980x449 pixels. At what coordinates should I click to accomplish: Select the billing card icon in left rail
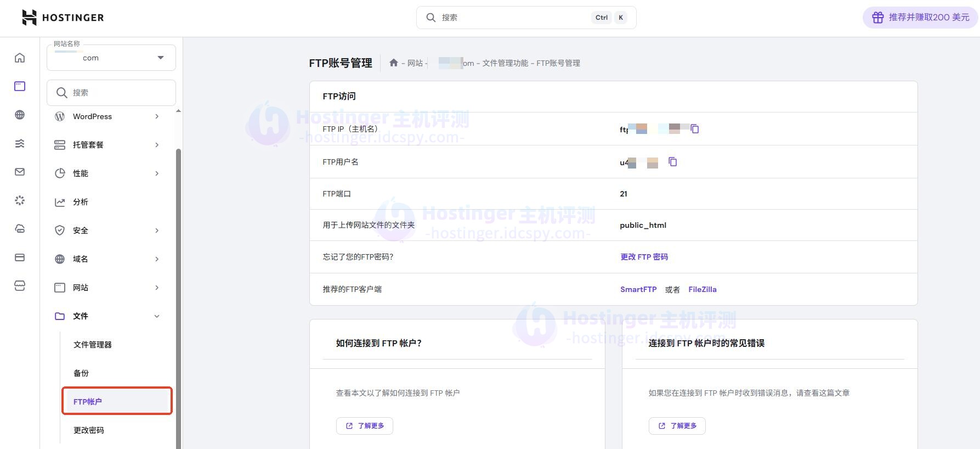coord(20,257)
